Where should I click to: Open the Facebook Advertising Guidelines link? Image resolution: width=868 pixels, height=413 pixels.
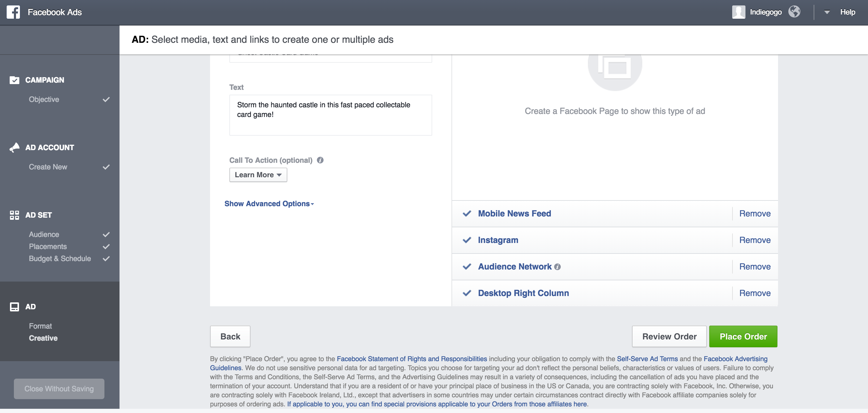tap(736, 359)
